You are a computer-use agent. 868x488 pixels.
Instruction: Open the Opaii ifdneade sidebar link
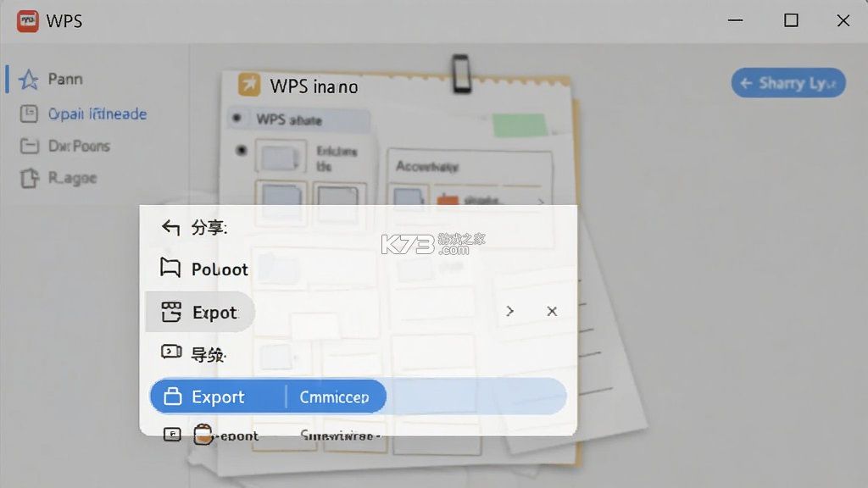point(97,114)
